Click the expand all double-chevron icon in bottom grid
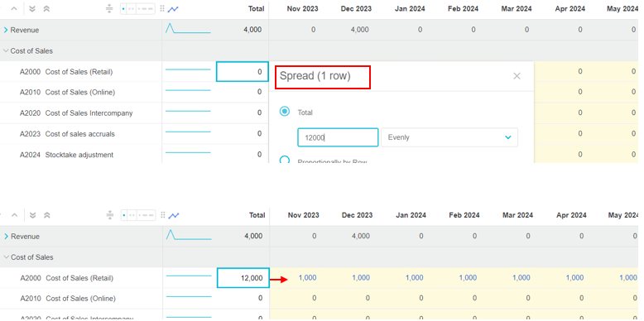The image size is (644, 321). tap(33, 215)
